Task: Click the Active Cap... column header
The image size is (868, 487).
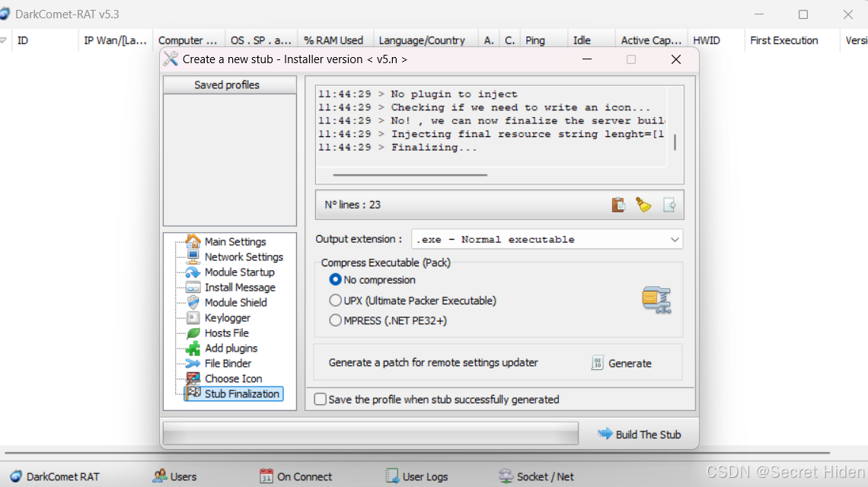Action: tap(651, 40)
